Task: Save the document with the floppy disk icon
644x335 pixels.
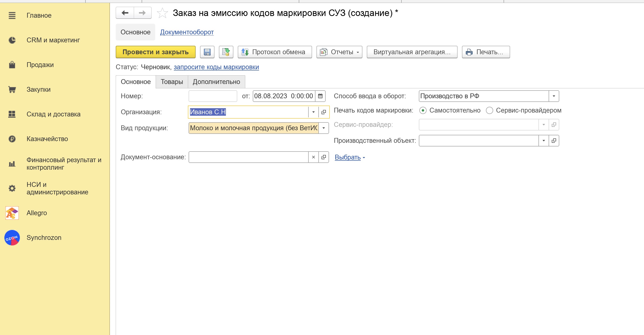Action: coord(207,52)
